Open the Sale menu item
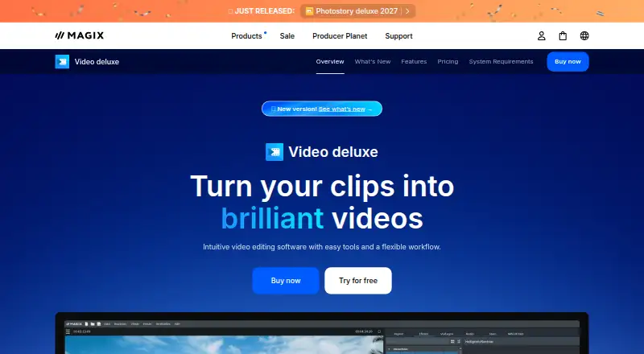Image resolution: width=644 pixels, height=354 pixels. [287, 36]
